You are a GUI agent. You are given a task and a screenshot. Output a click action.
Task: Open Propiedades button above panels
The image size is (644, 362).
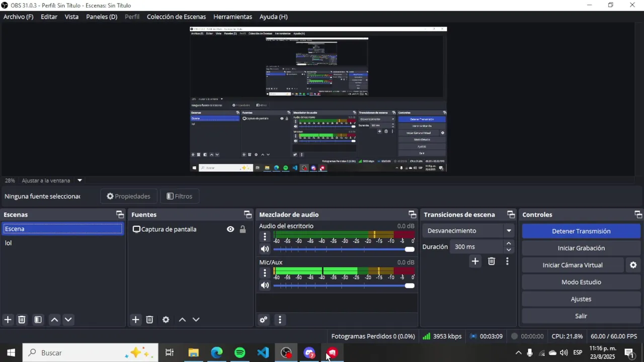coord(129,196)
